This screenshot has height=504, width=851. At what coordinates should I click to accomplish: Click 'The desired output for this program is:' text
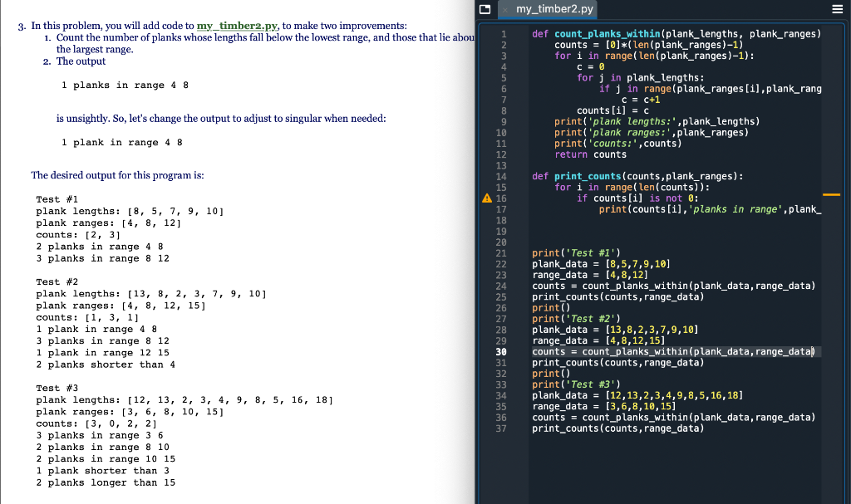tap(117, 175)
